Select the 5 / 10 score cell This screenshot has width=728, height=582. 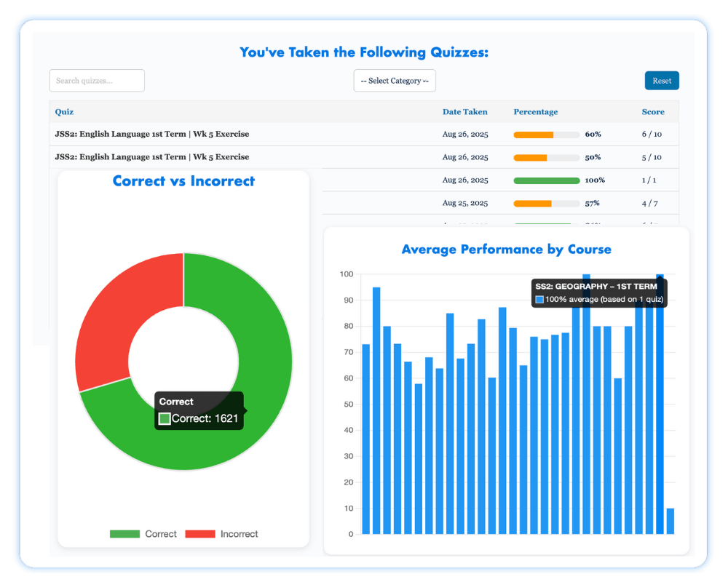click(652, 157)
